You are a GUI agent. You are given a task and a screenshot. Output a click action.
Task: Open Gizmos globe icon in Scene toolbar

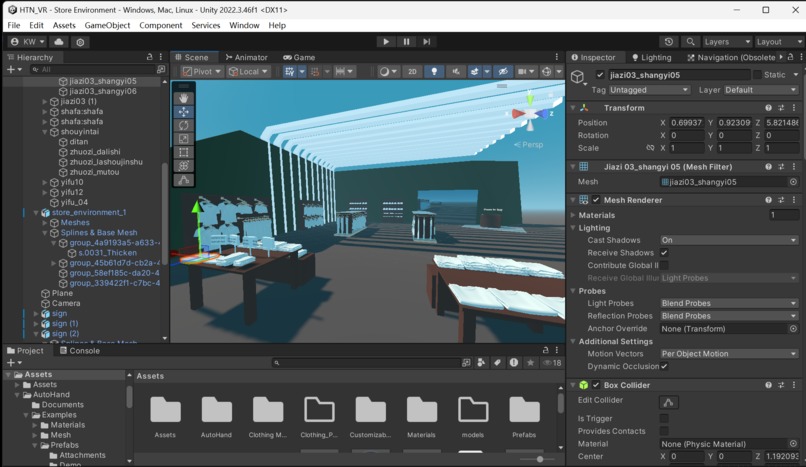coord(547,71)
